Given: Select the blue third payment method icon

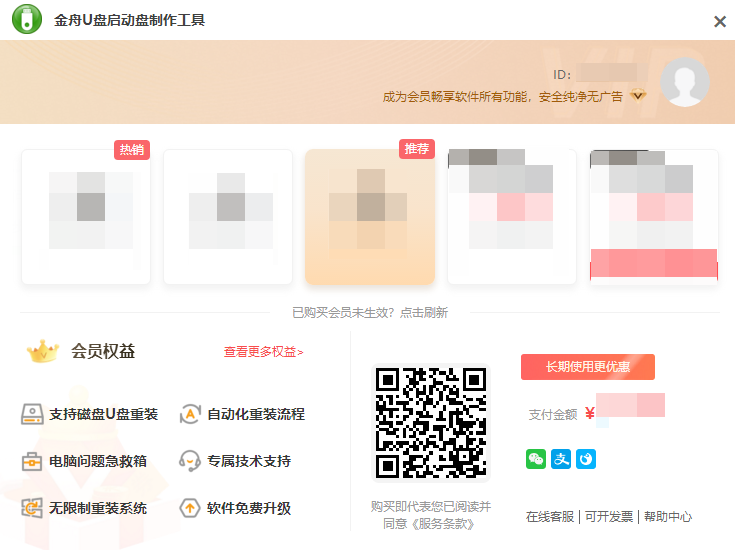Looking at the screenshot, I should coord(586,459).
